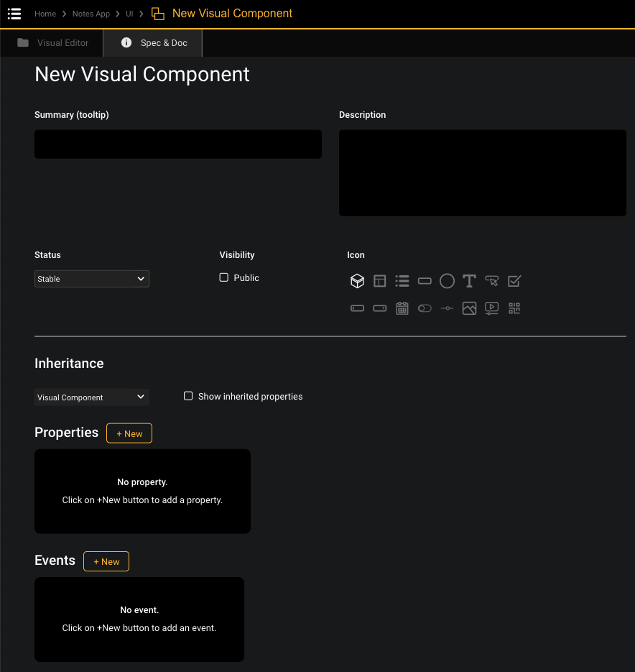
Task: Select the QR code icon
Action: coord(514,308)
